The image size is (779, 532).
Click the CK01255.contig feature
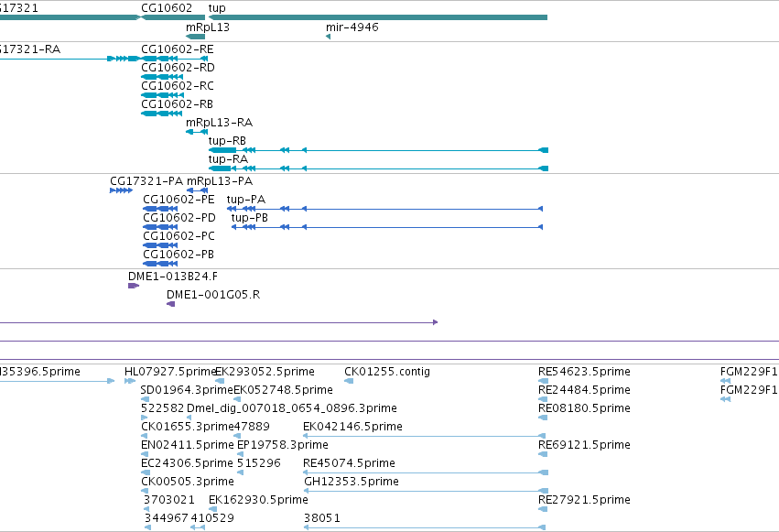click(x=349, y=381)
